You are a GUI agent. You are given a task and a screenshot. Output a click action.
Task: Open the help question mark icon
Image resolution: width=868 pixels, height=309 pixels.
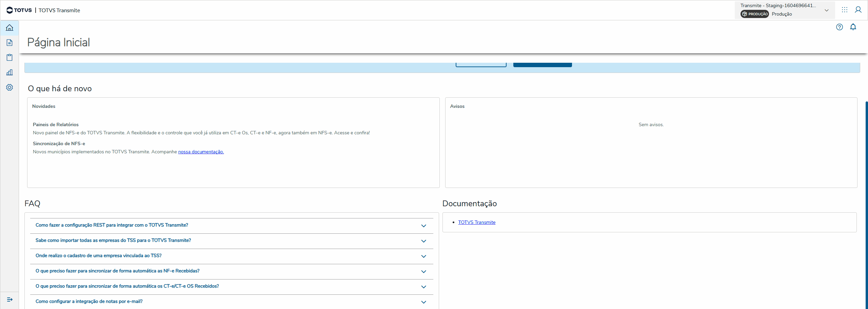(840, 27)
